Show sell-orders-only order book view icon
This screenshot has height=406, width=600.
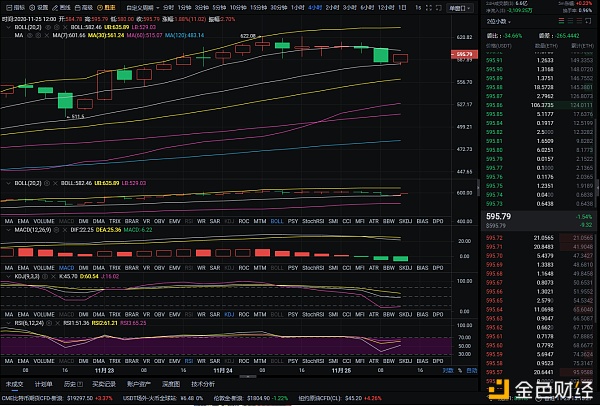click(x=579, y=21)
